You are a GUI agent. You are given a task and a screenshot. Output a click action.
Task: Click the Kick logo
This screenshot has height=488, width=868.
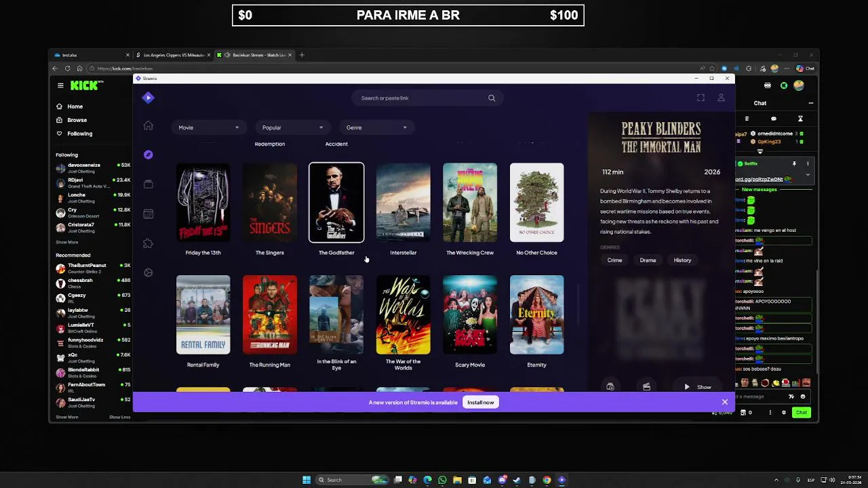pos(86,85)
